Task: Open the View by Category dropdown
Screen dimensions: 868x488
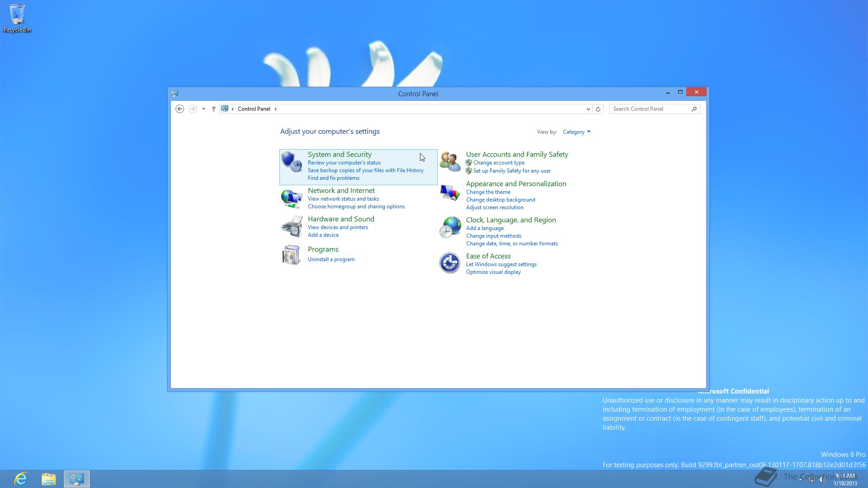Action: click(576, 132)
